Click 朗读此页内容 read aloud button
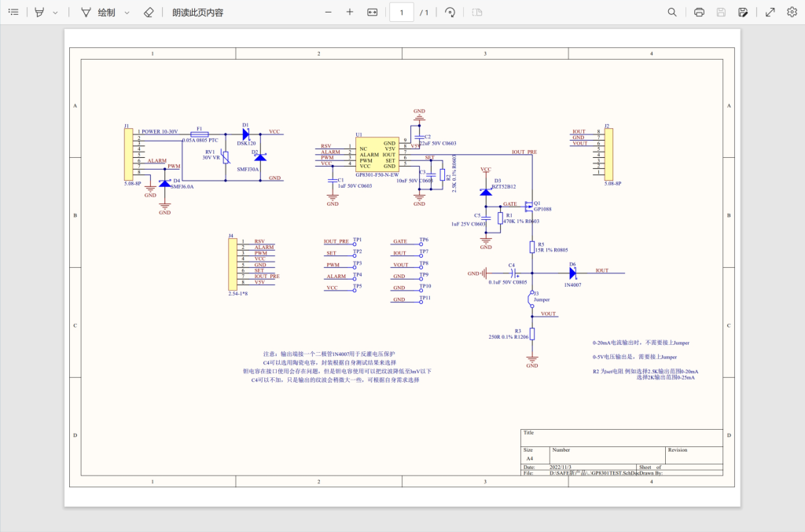The width and height of the screenshot is (805, 532). click(197, 13)
